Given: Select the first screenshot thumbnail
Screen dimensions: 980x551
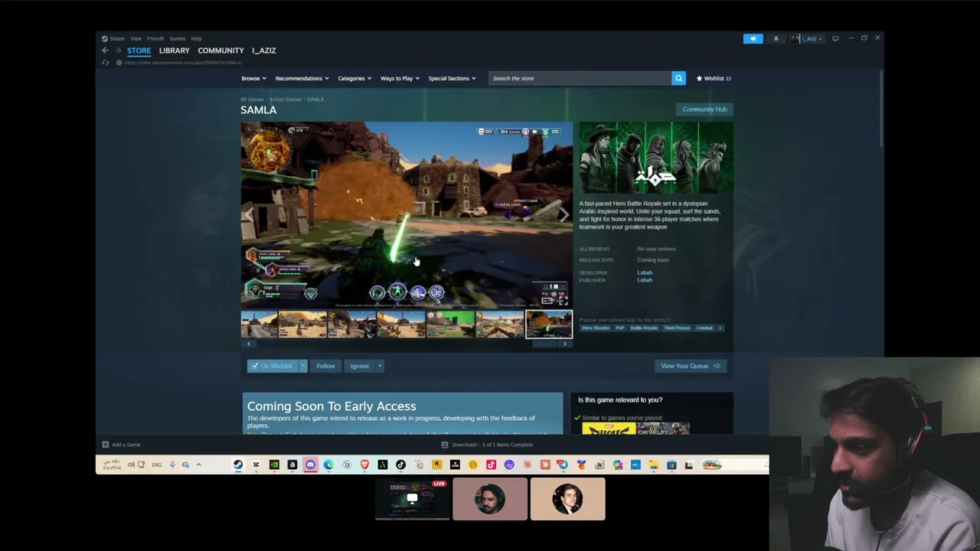Looking at the screenshot, I should (259, 324).
